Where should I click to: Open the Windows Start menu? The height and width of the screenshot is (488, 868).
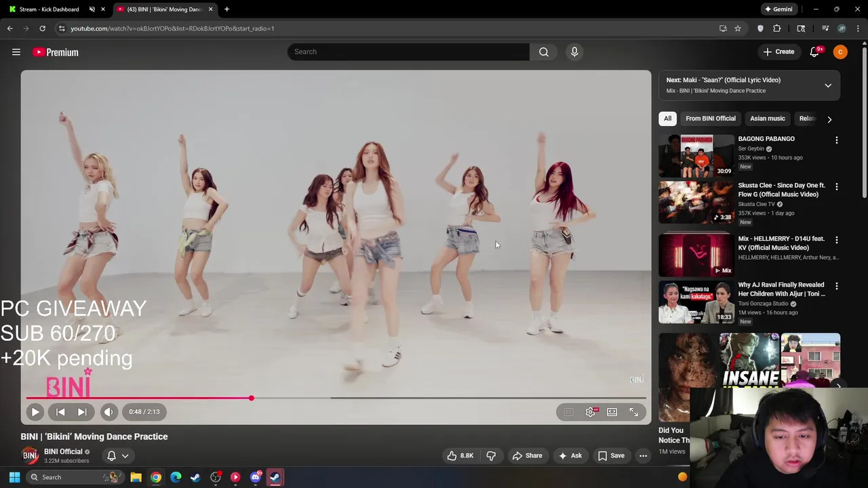[14, 477]
